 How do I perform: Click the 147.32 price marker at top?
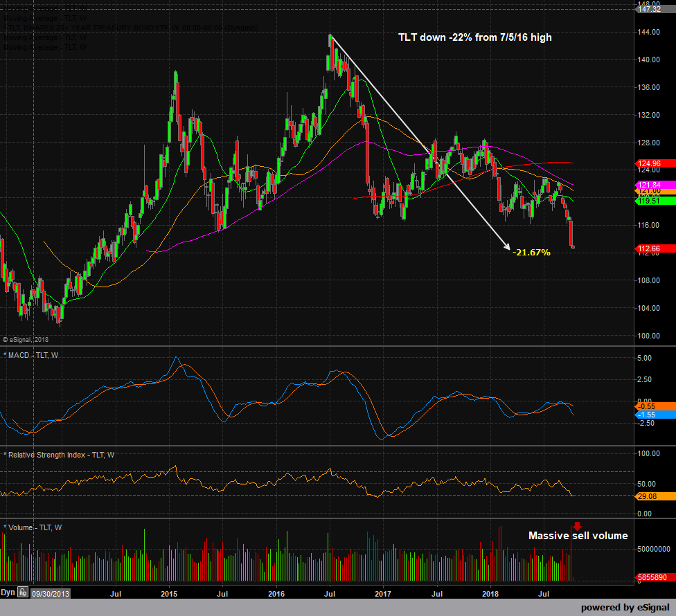655,9
